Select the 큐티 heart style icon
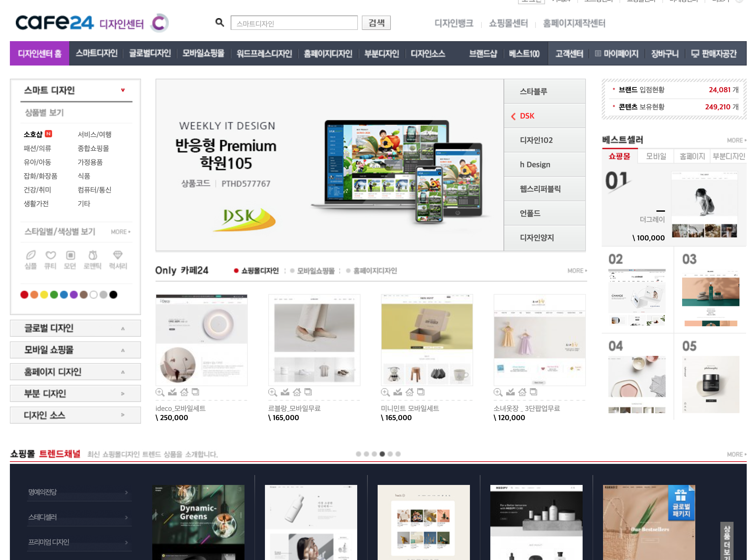The width and height of the screenshot is (751, 560). point(50,255)
